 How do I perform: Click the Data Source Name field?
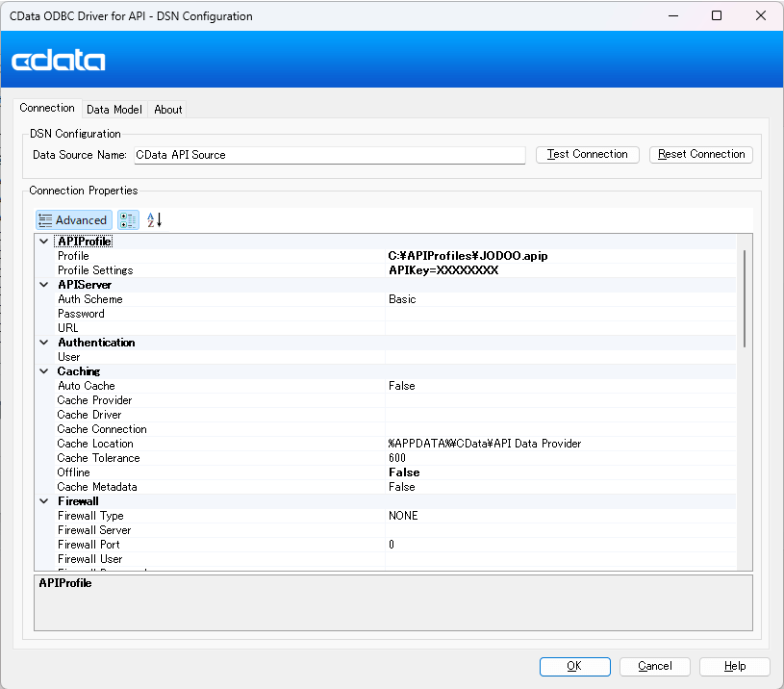tap(329, 154)
